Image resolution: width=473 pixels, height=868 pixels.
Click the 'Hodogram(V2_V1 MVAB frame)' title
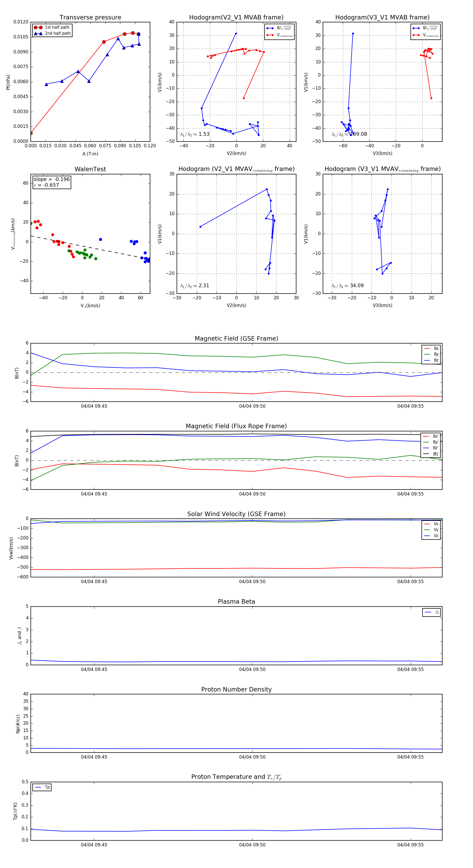236,17
